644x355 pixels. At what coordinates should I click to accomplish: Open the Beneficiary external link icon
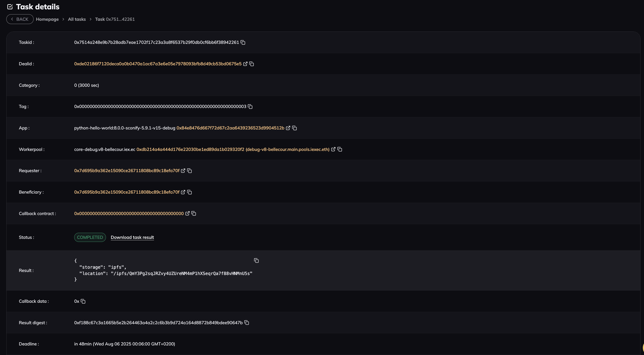pos(183,192)
